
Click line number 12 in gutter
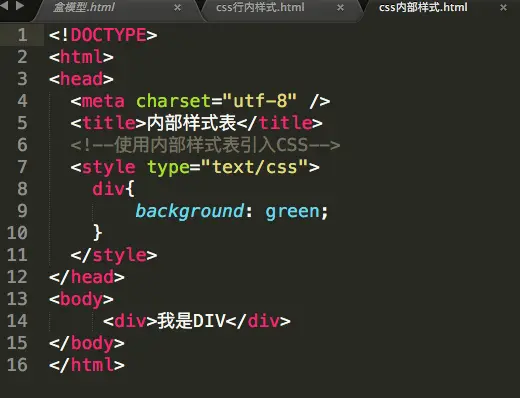tap(17, 277)
